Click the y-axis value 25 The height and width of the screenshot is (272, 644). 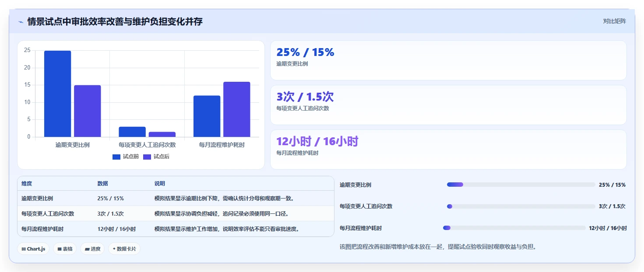pyautogui.click(x=27, y=50)
